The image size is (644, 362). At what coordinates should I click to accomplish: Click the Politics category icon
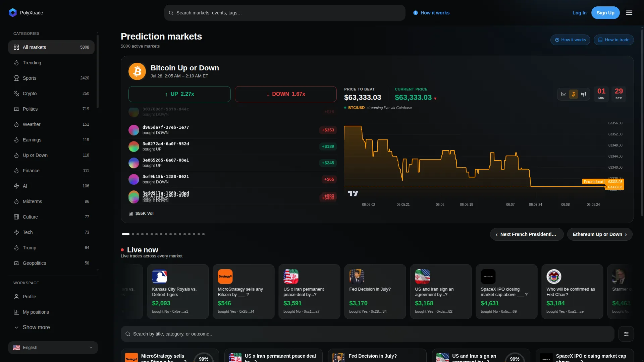(x=16, y=109)
